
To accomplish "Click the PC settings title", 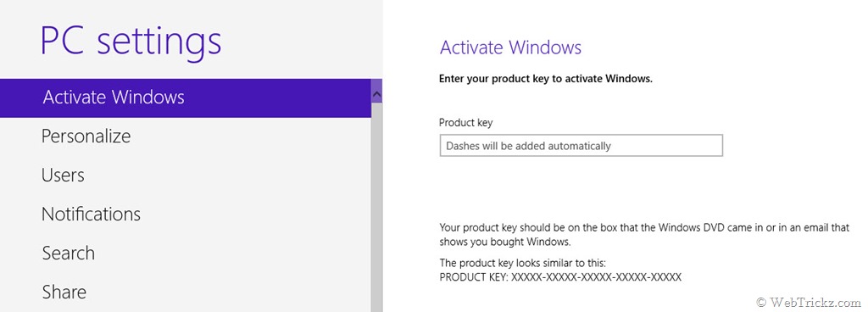I will click(131, 41).
